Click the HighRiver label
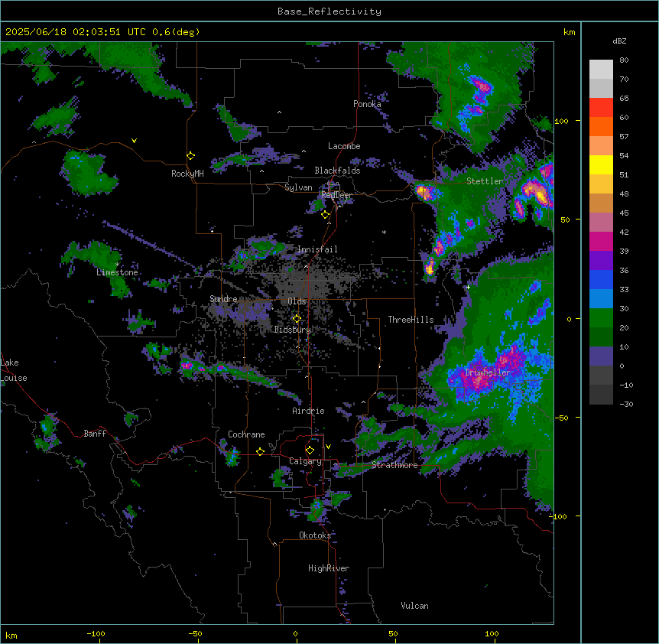Image resolution: width=659 pixels, height=644 pixels. point(329,568)
